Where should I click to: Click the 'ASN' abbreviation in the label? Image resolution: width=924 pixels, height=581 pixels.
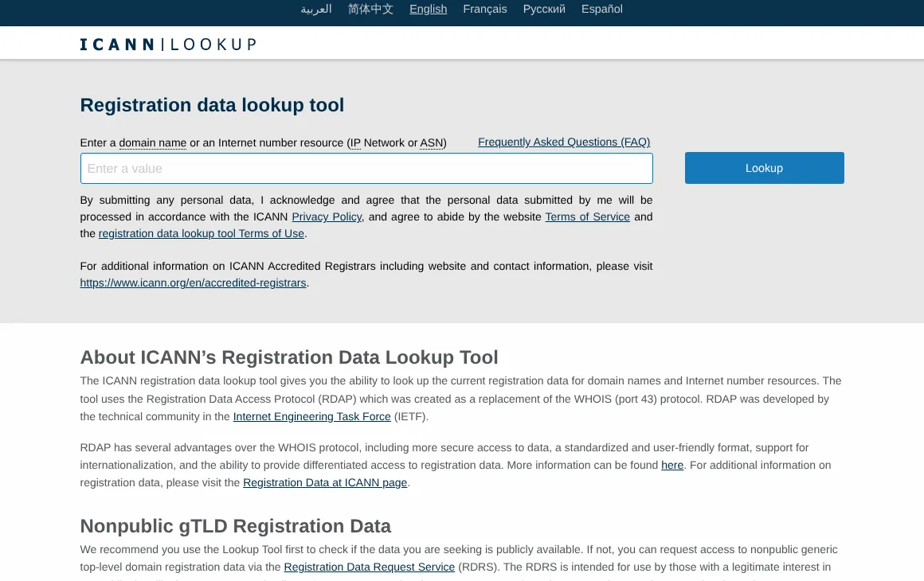[432, 142]
